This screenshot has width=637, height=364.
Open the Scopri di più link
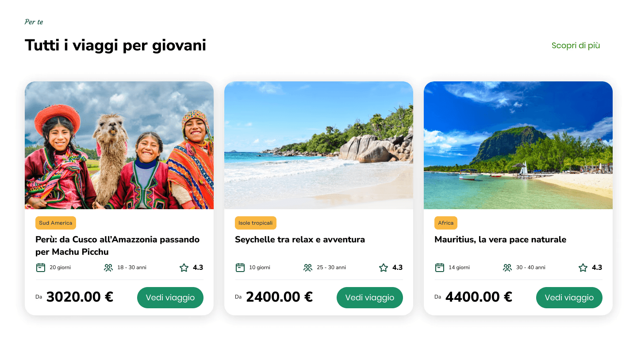pos(576,46)
